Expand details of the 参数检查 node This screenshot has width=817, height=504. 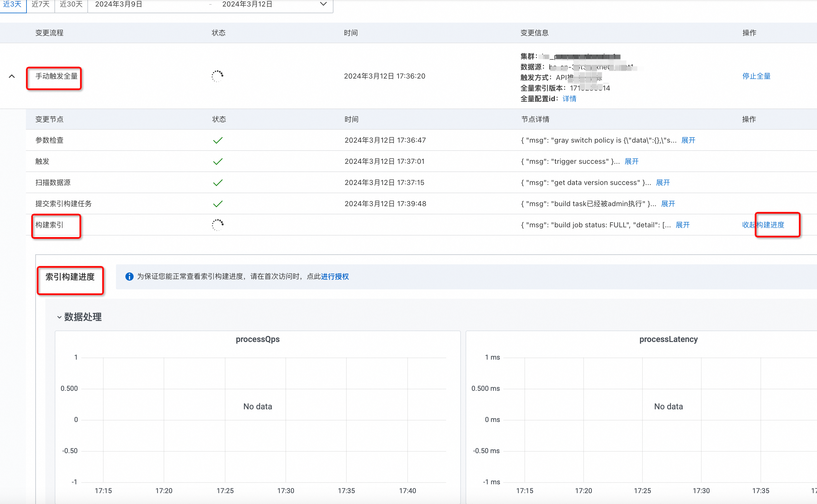tap(688, 140)
